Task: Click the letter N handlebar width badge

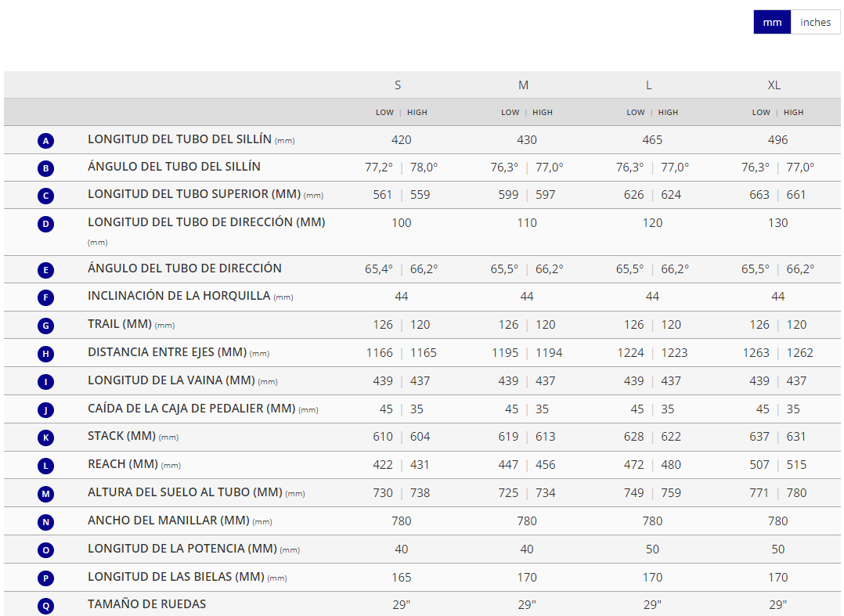Action: pos(46,522)
